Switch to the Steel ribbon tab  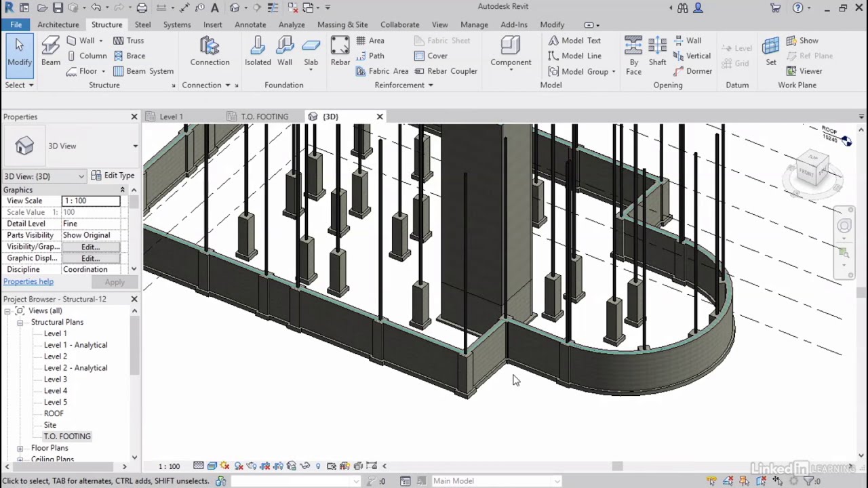142,24
